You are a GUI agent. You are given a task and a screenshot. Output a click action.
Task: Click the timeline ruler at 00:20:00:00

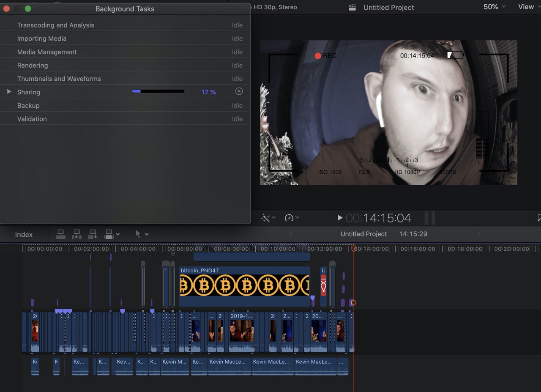point(511,249)
